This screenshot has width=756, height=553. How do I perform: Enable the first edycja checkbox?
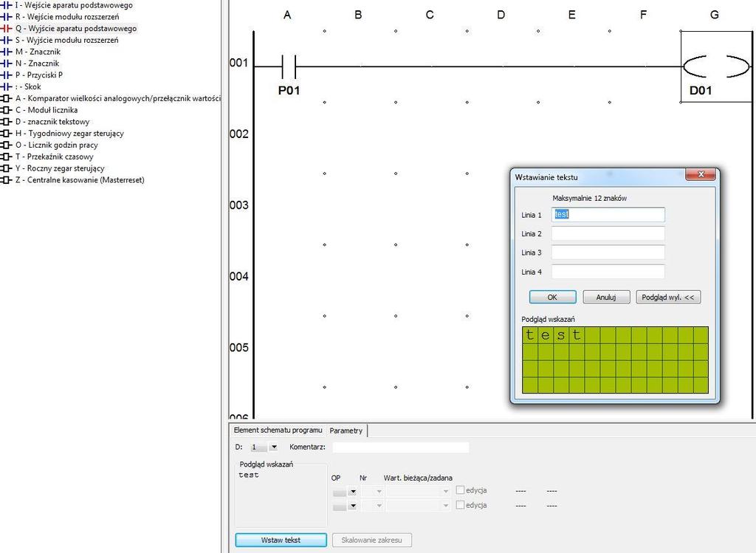(460, 490)
